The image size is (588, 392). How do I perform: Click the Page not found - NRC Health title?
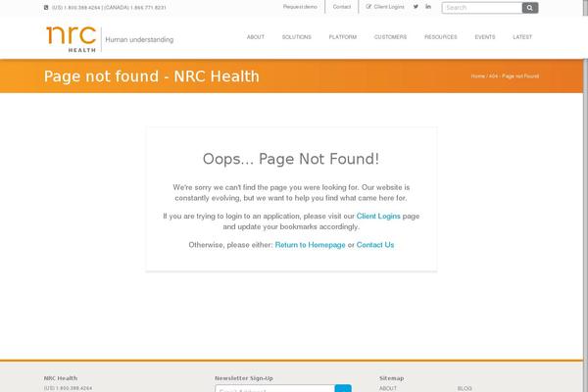tap(152, 76)
